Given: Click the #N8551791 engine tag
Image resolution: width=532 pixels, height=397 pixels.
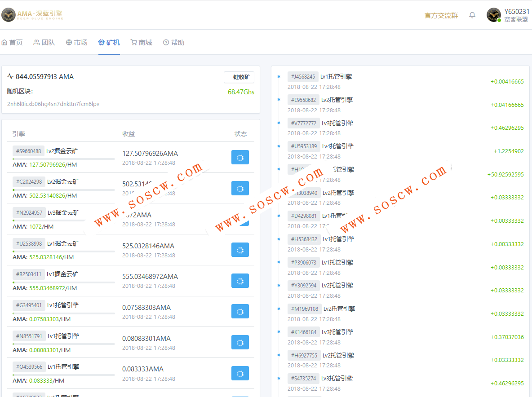Looking at the screenshot, I should (29, 336).
